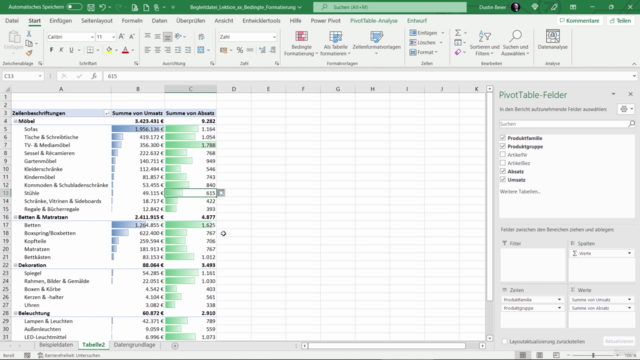Collapse the Dekoration group

[x=16, y=265]
